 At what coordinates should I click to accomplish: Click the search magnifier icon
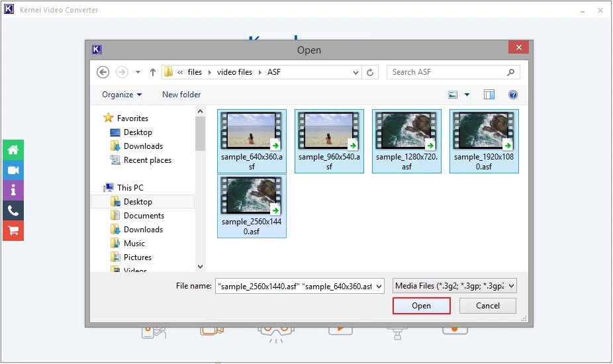[510, 72]
